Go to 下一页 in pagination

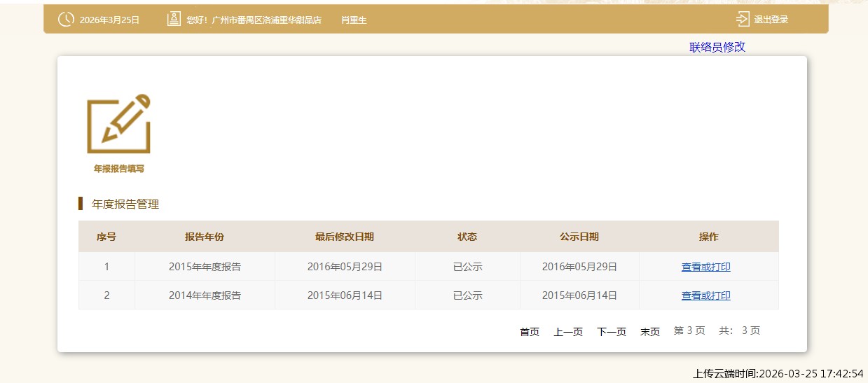pos(612,332)
